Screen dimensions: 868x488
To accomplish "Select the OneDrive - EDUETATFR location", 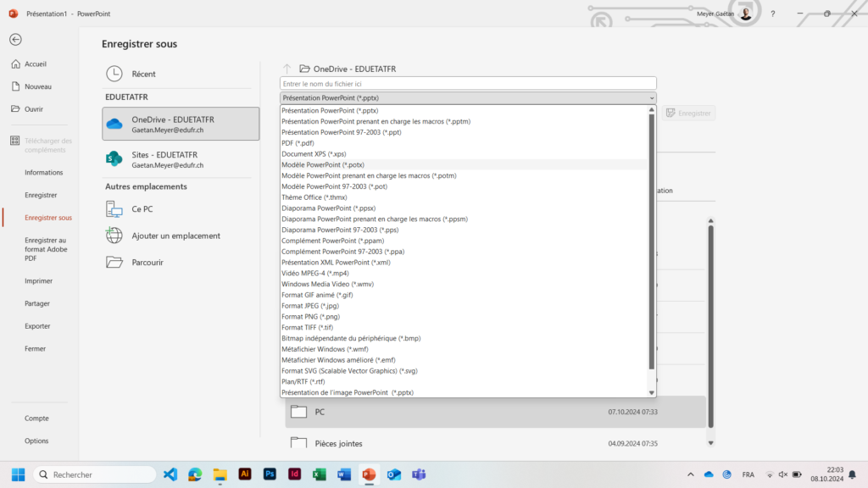I will click(181, 124).
